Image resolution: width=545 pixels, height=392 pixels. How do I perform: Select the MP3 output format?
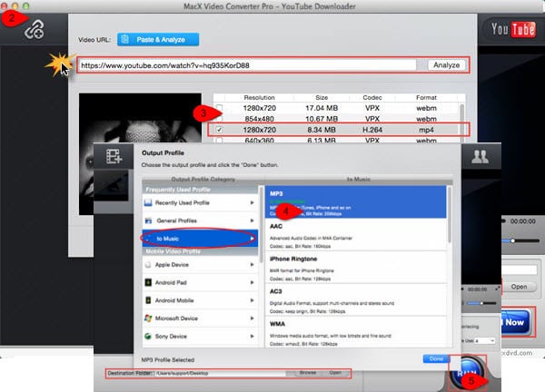(x=355, y=202)
